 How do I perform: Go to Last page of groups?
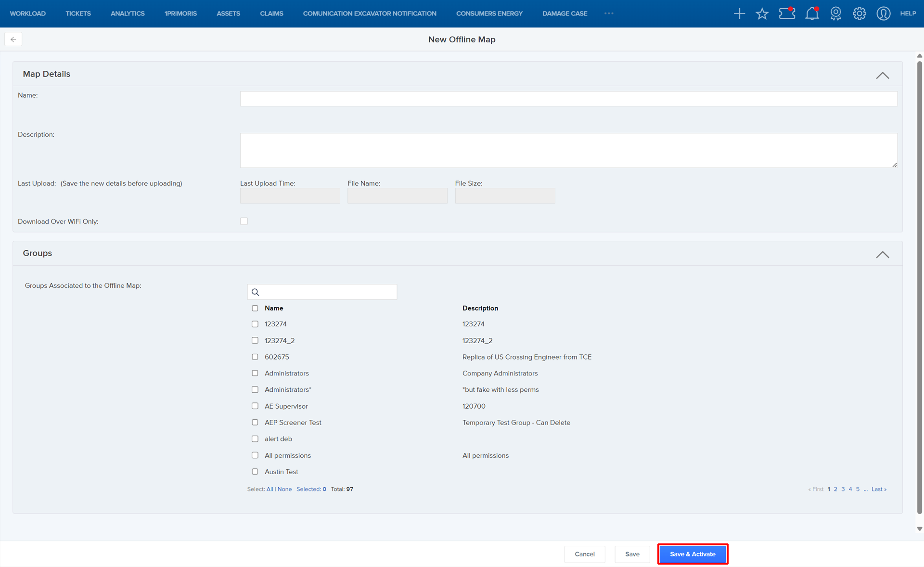pyautogui.click(x=878, y=489)
